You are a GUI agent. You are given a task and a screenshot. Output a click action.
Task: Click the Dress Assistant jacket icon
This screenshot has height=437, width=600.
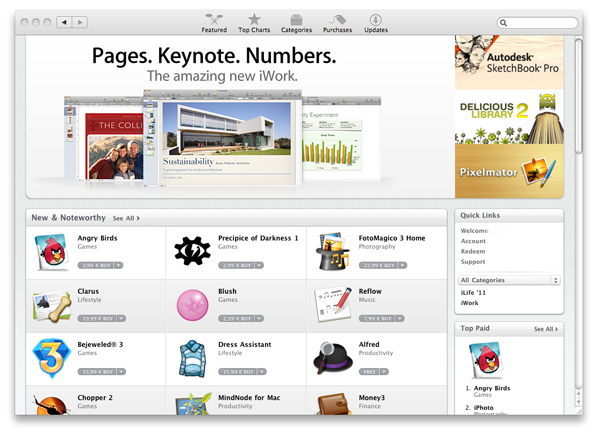pyautogui.click(x=192, y=359)
